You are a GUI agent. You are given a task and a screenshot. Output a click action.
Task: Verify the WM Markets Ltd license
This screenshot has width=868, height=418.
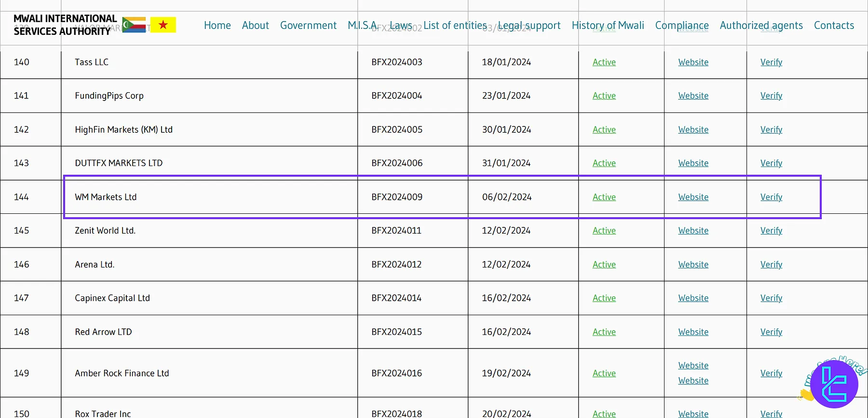coord(771,197)
